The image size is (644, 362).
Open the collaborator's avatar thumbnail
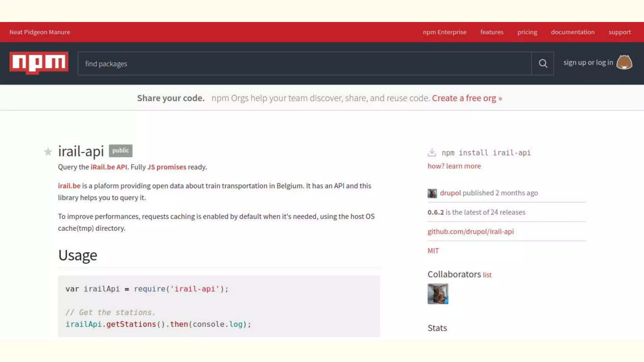pyautogui.click(x=438, y=294)
